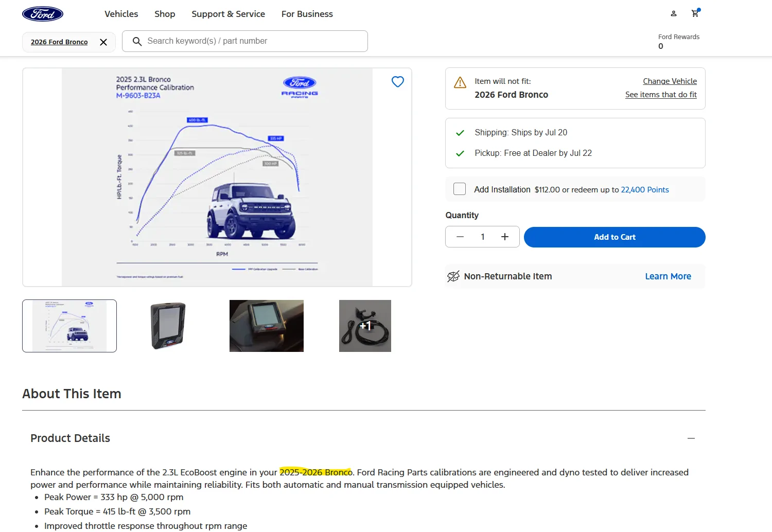772x532 pixels.
Task: Collapse the Product Details section
Action: pyautogui.click(x=691, y=438)
